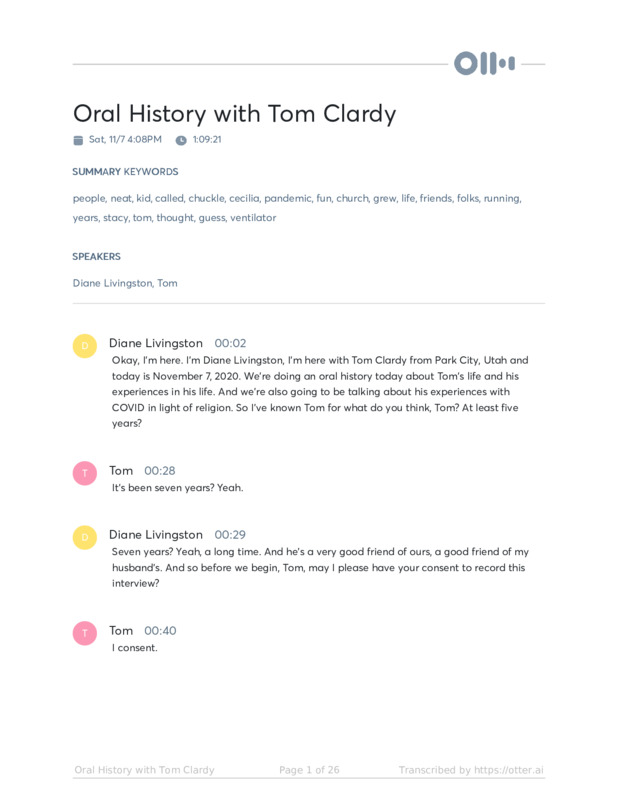This screenshot has width=618, height=800.
Task: Click the Page 1 of 26 indicator
Action: click(x=309, y=770)
